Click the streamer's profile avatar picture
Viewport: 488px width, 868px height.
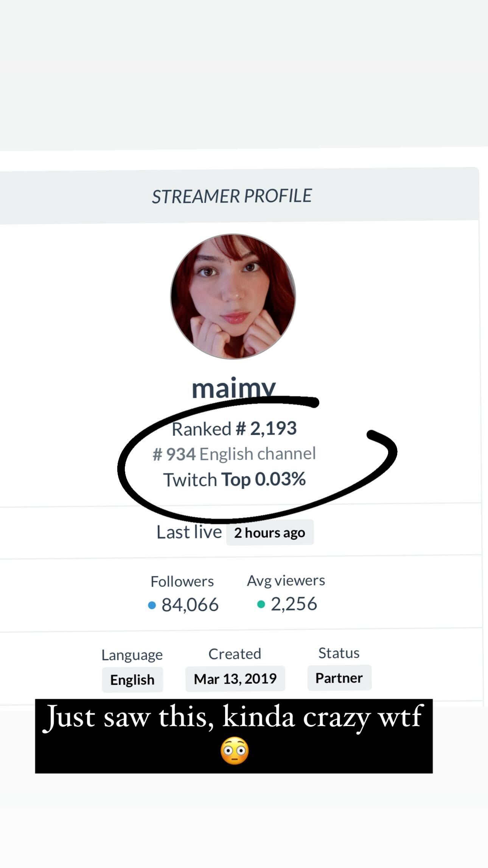(233, 296)
